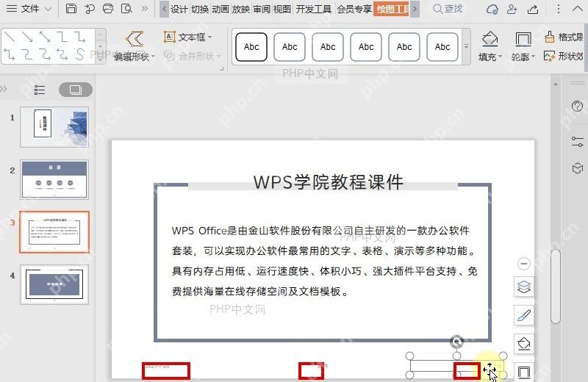Click the 查找 search box
This screenshot has height=382, width=588.
click(x=448, y=9)
